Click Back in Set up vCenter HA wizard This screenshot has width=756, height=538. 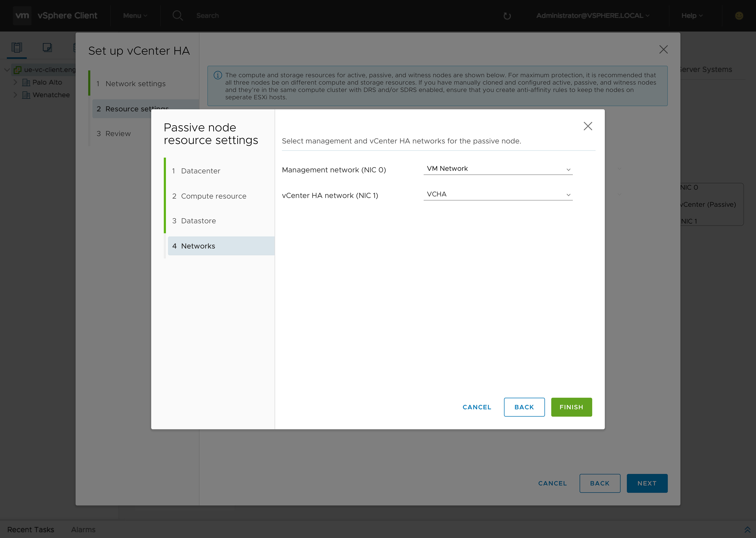tap(599, 483)
